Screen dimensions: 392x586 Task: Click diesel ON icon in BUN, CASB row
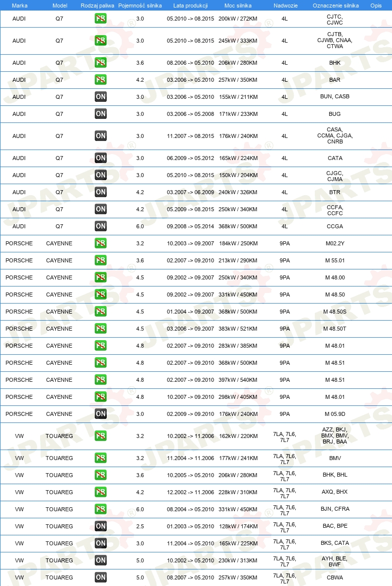[x=100, y=97]
